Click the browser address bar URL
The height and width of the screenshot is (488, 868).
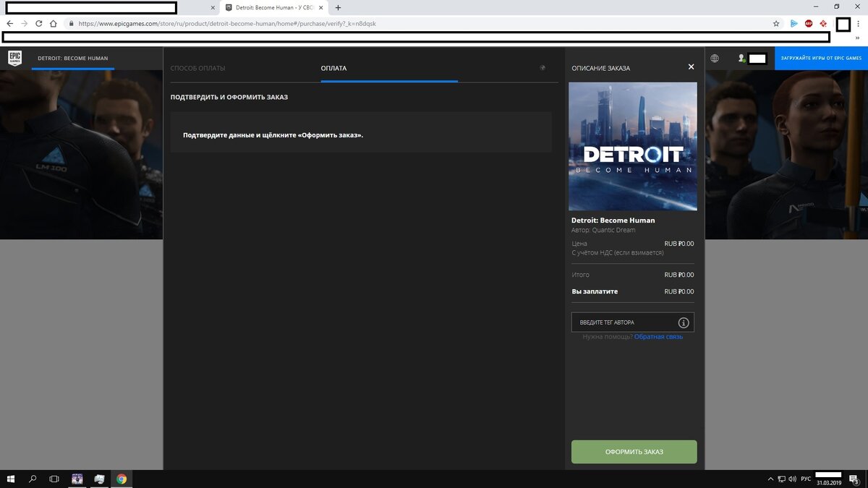click(227, 23)
